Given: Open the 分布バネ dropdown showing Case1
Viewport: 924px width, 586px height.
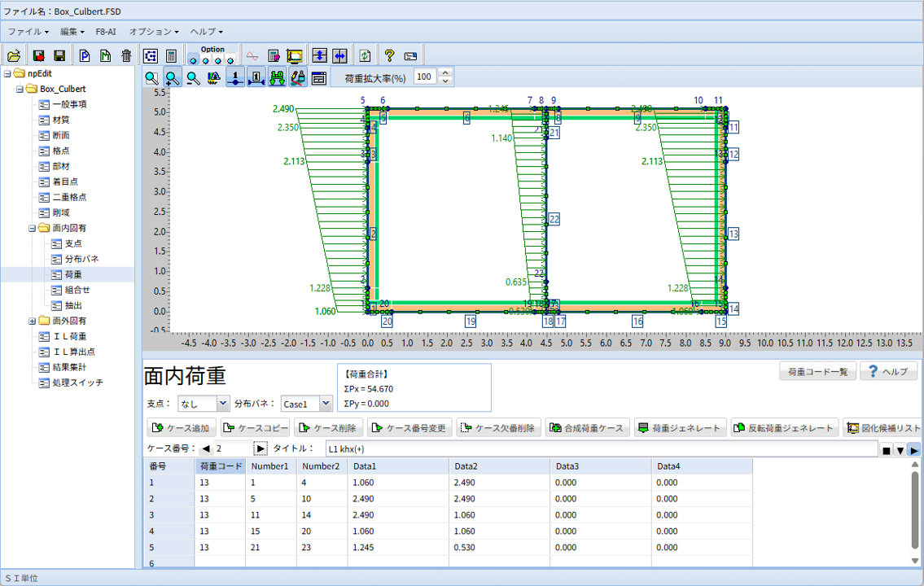Looking at the screenshot, I should [x=326, y=404].
